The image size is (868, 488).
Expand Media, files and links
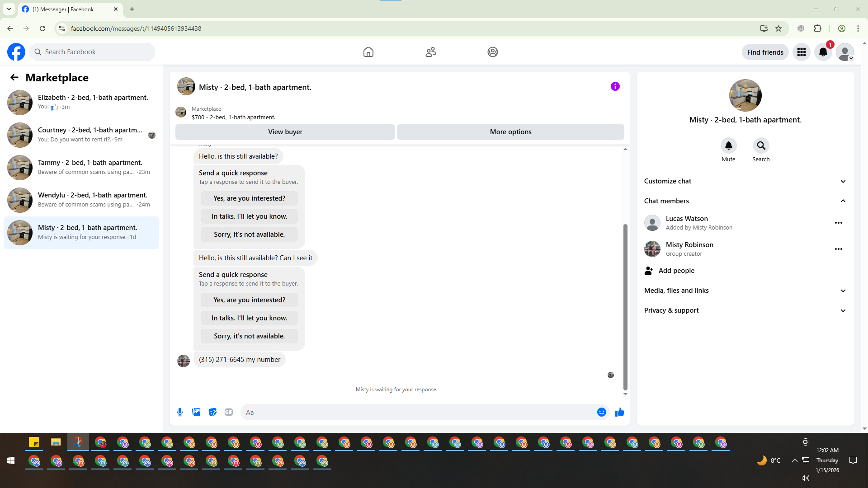point(745,291)
